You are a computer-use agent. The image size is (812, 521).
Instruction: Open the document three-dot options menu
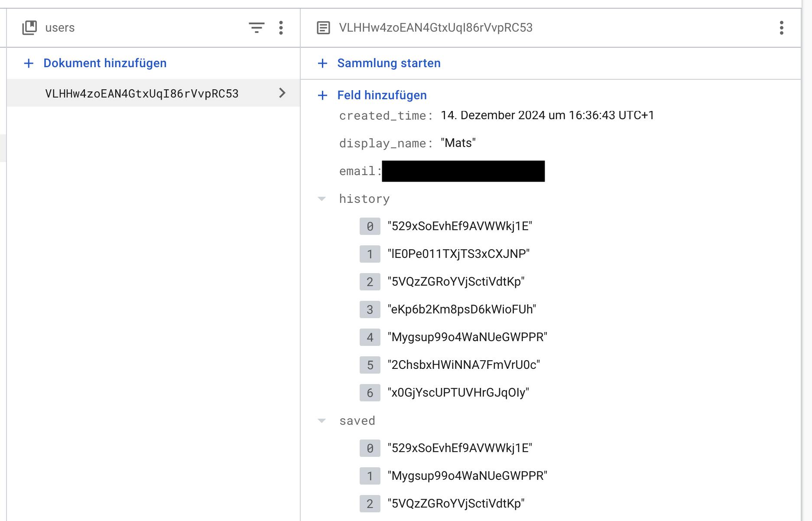coord(781,28)
